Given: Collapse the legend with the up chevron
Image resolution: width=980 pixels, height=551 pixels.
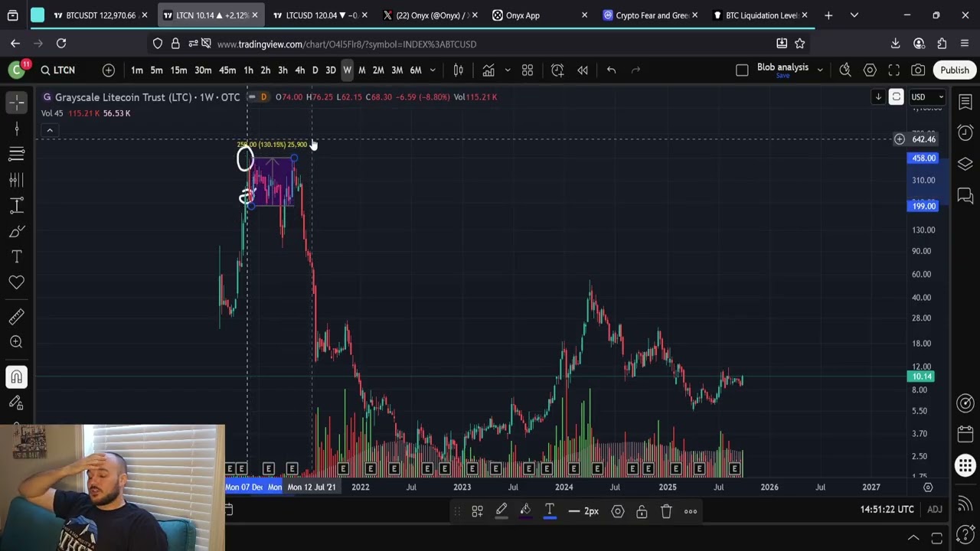Looking at the screenshot, I should [x=50, y=130].
